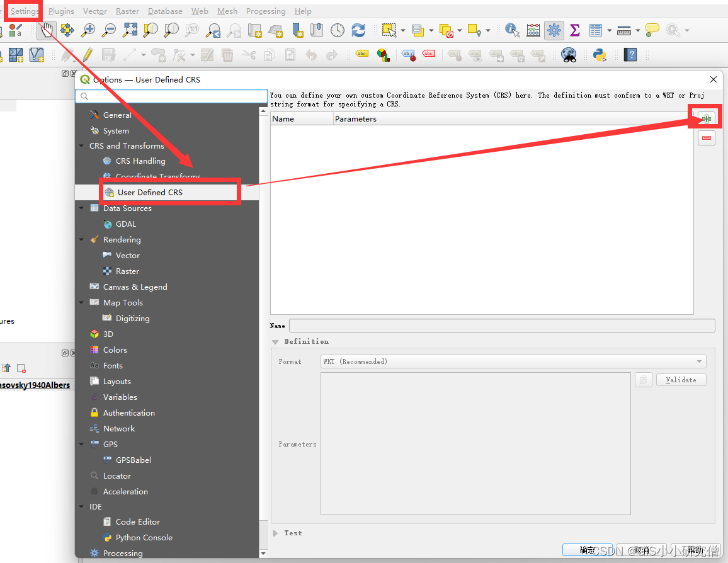Close the Options dialog
728x563 pixels.
tap(713, 79)
